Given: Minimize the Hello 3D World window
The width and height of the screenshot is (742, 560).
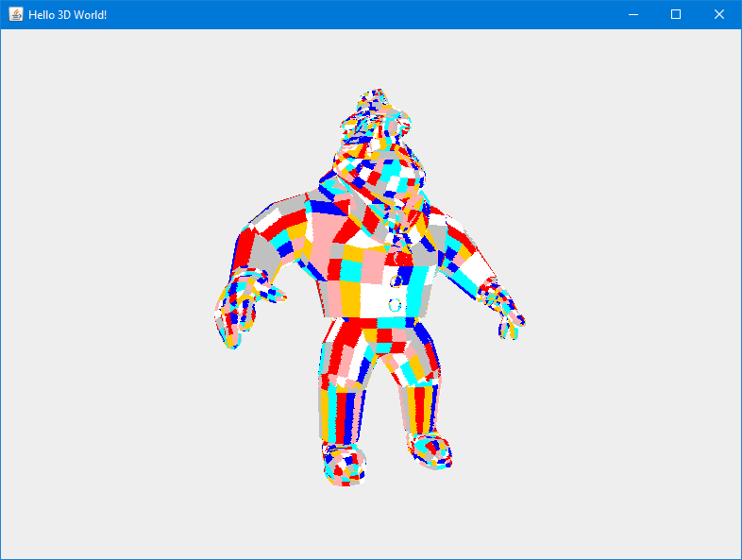Looking at the screenshot, I should [633, 15].
